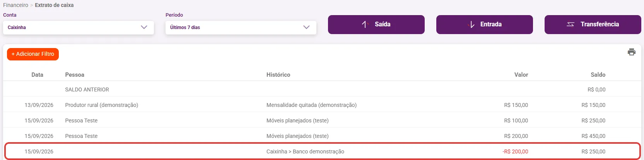This screenshot has width=644, height=160.
Task: Click the printer icon
Action: (631, 52)
